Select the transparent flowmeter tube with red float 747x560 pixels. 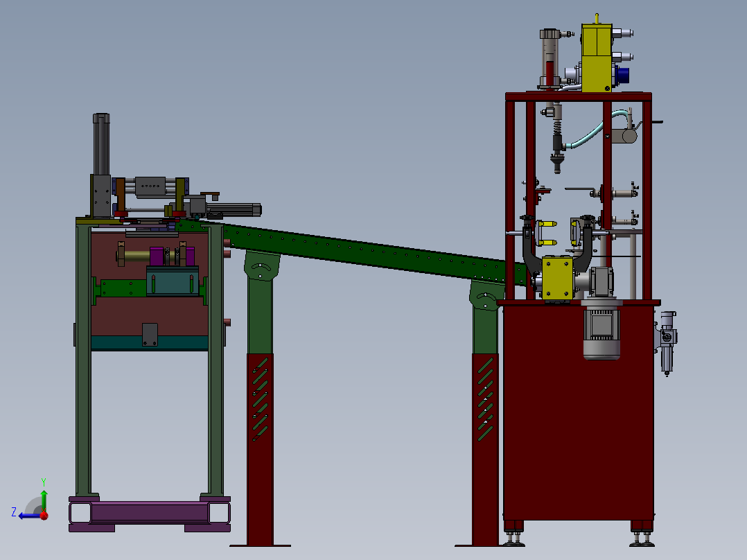[550, 60]
